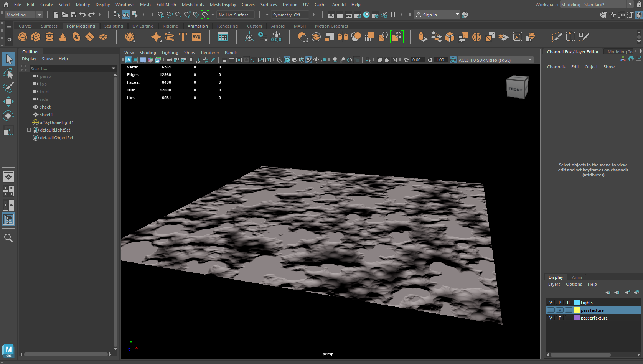Viewport: 643px width, 364px height.
Task: Click the Create New Layer icon in Layer Editor
Action: pos(628,292)
